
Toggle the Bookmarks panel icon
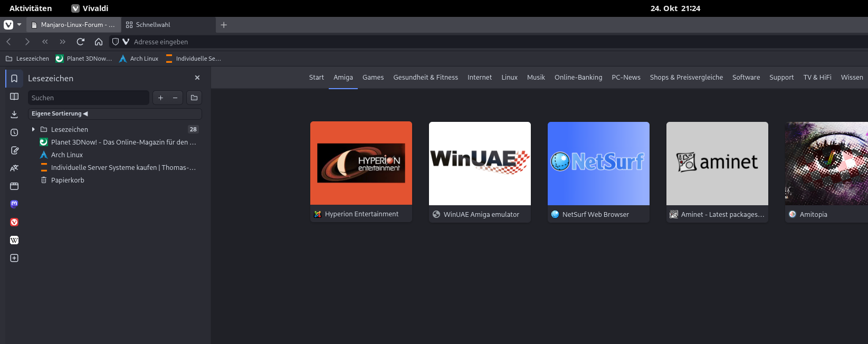click(14, 79)
